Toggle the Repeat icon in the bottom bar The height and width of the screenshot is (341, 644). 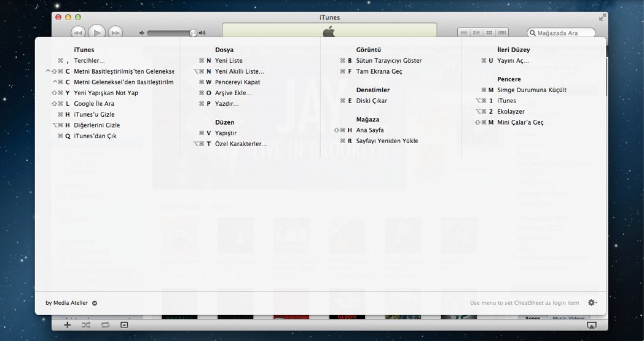coord(105,324)
